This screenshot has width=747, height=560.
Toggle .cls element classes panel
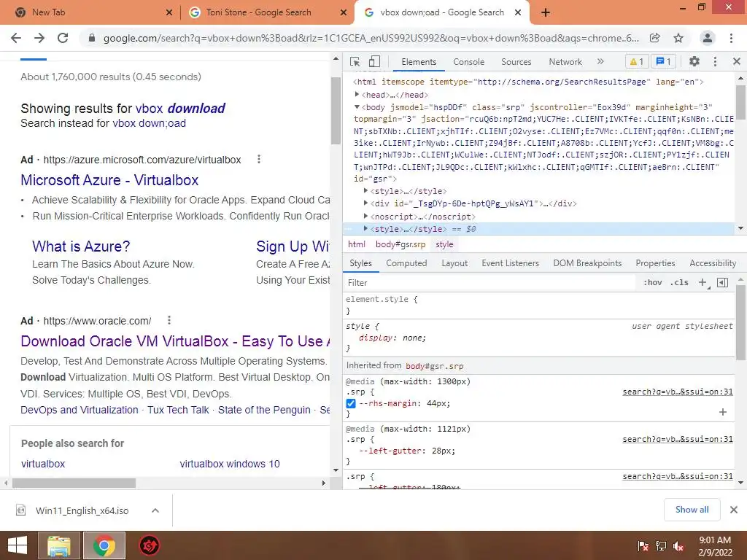[x=679, y=282]
